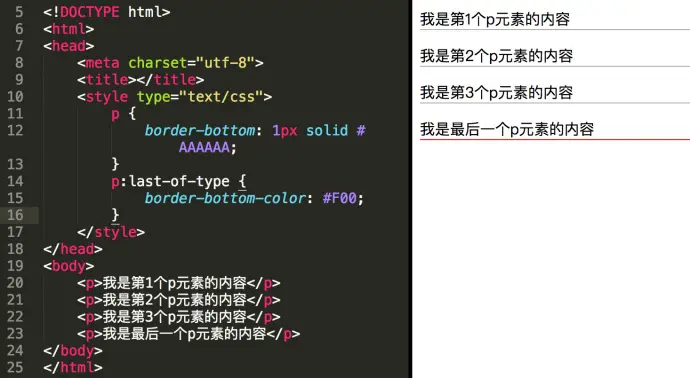Image resolution: width=690 pixels, height=378 pixels.
Task: Click the second p element code line
Action: (179, 300)
